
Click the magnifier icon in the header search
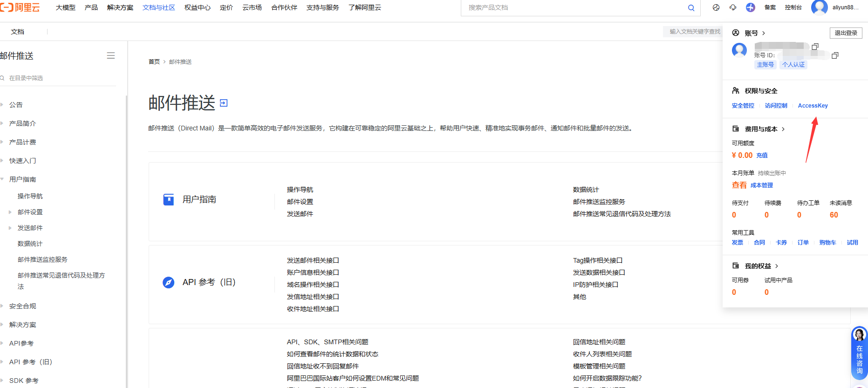click(x=691, y=8)
